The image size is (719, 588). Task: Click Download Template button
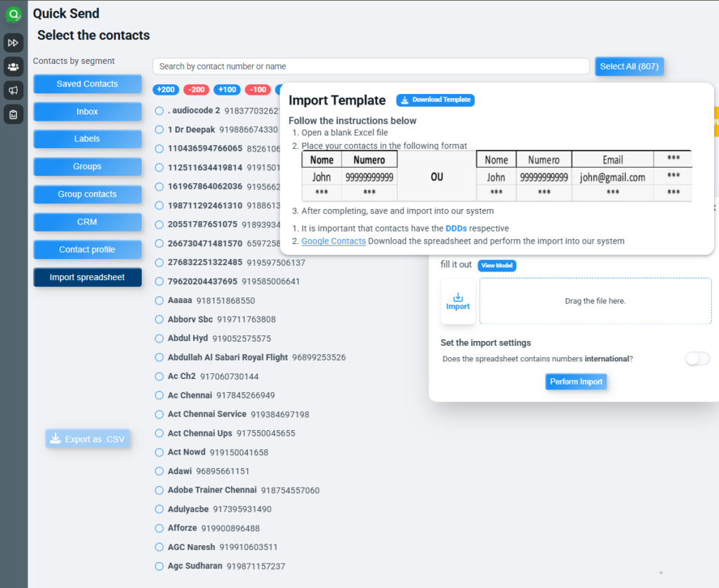[x=435, y=100]
